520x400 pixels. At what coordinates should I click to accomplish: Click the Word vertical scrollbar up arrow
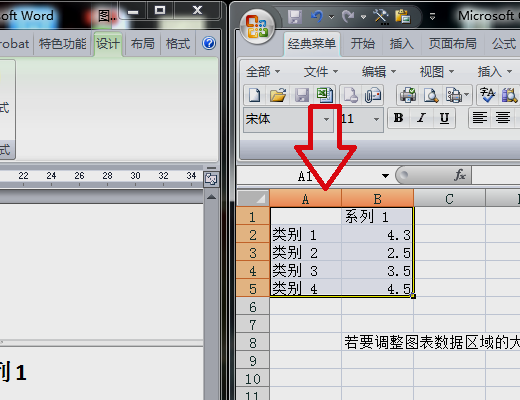(211, 197)
